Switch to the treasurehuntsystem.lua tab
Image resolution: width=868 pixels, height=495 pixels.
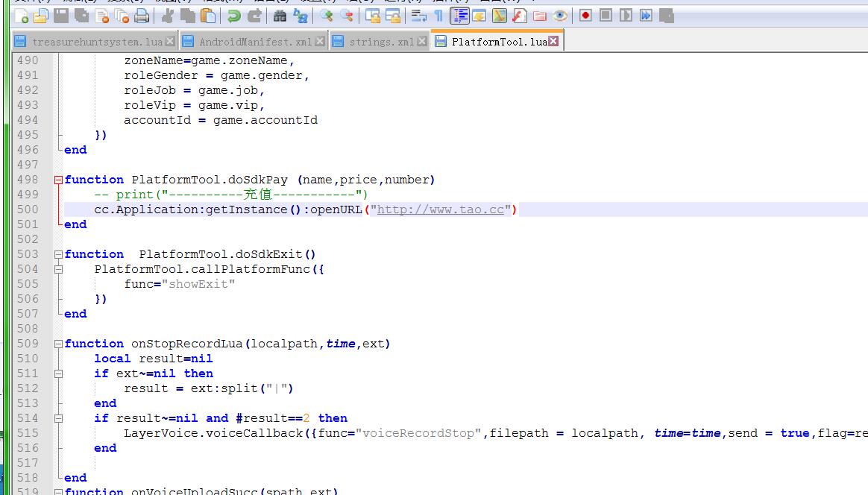(x=96, y=42)
